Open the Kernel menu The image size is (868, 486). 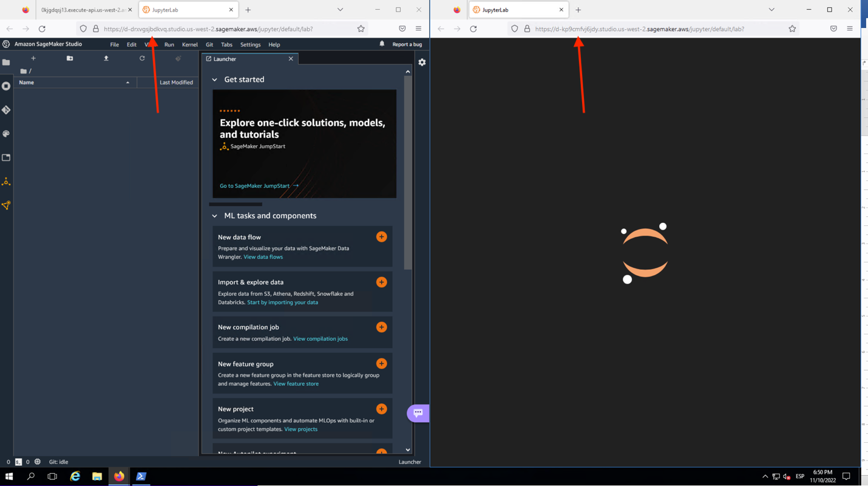(190, 44)
